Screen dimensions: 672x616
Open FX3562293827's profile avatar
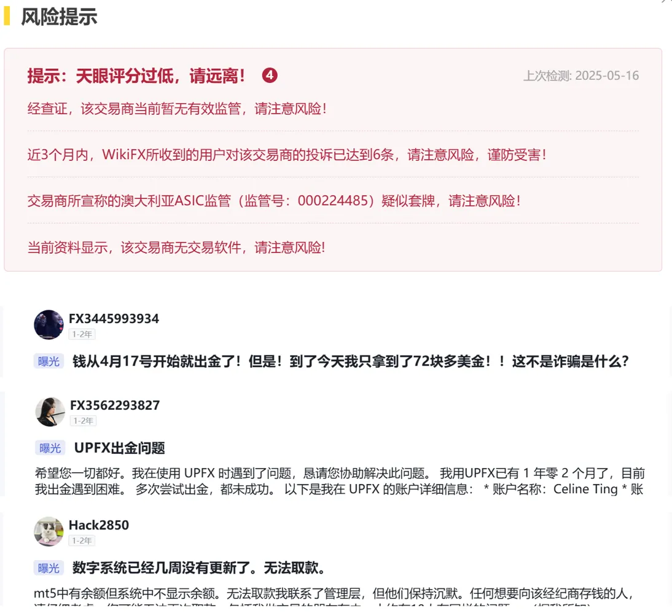click(50, 411)
